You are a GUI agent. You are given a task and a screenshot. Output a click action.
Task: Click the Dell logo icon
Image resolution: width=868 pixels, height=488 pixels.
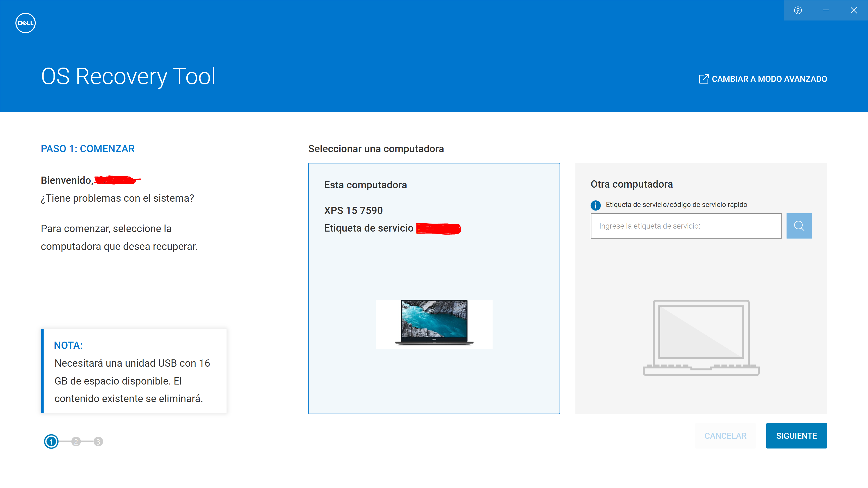click(x=25, y=23)
